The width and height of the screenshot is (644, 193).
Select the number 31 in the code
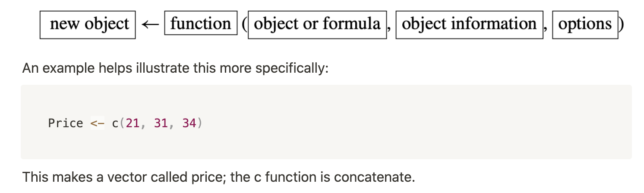[161, 123]
